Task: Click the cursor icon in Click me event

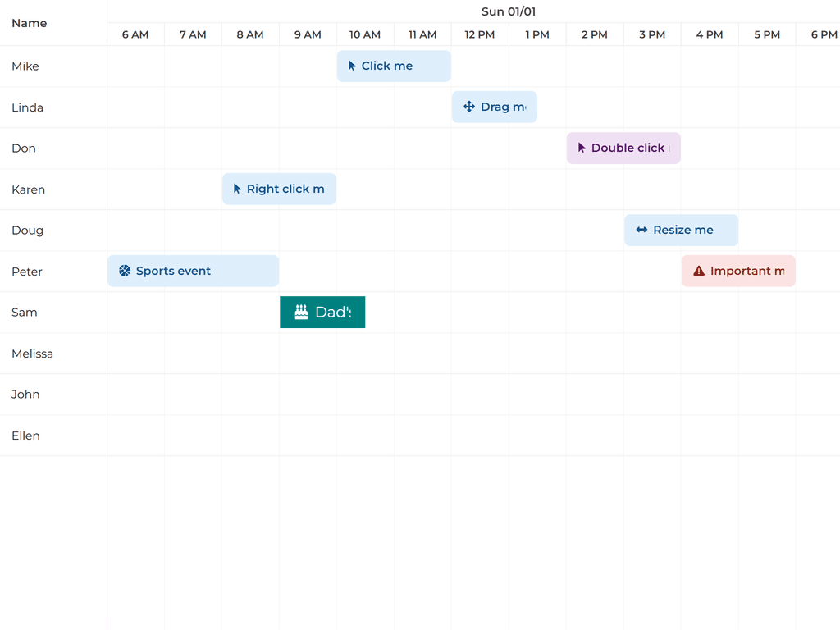Action: [352, 66]
